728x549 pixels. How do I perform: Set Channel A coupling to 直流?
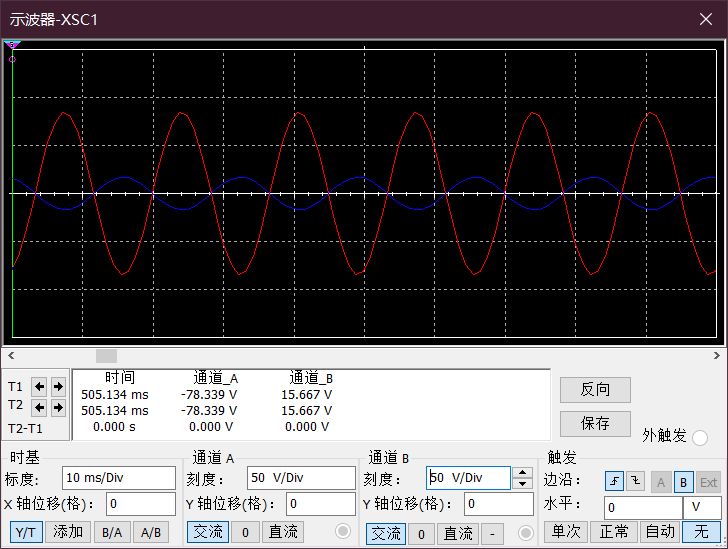(283, 532)
